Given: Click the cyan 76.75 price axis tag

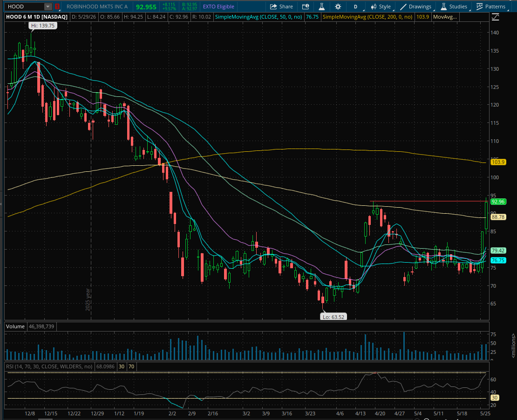Looking at the screenshot, I should click(498, 260).
